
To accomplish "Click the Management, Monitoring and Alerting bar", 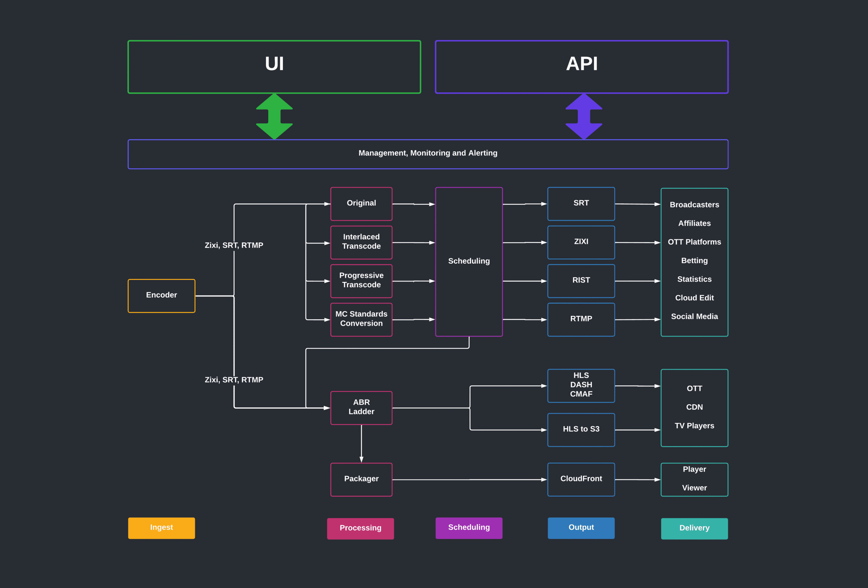I will [428, 154].
